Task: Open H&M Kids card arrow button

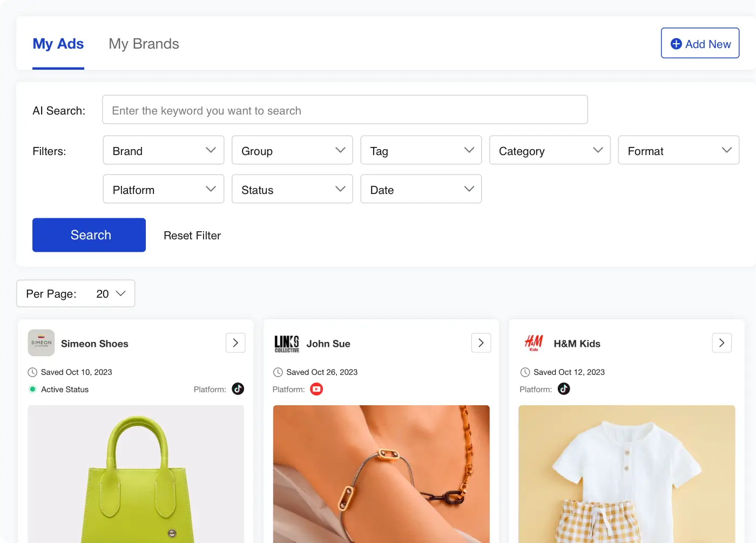Action: point(721,343)
